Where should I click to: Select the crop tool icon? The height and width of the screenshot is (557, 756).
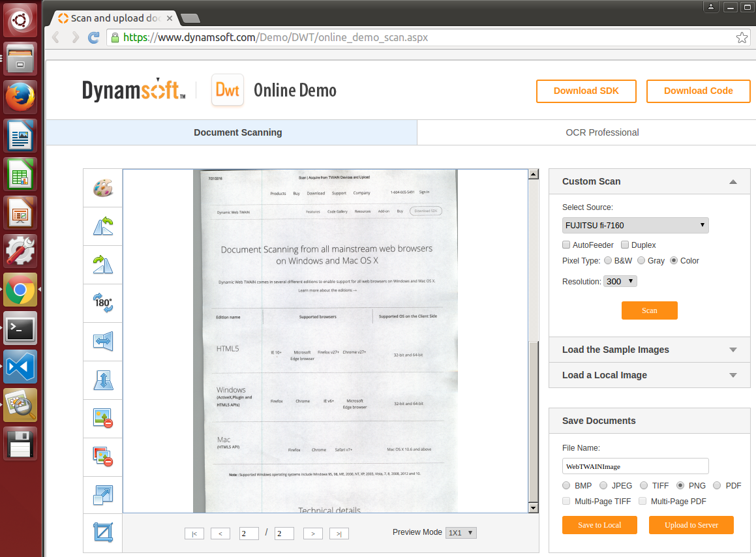pos(102,534)
